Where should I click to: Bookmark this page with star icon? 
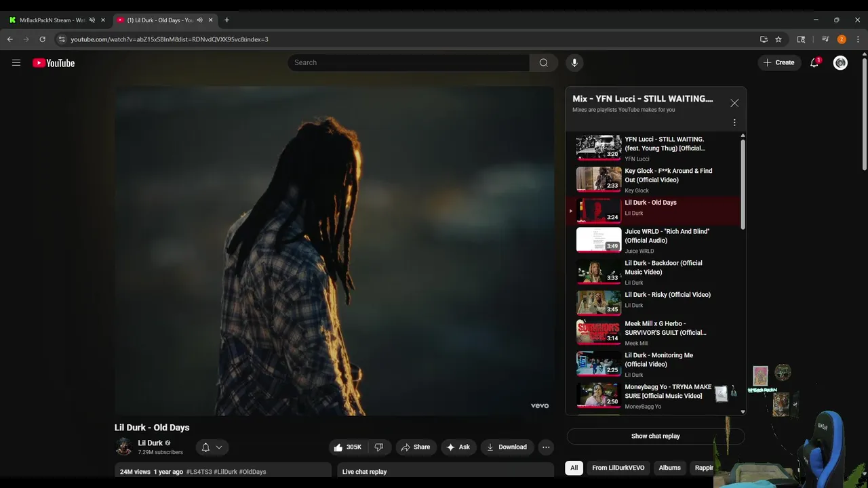778,39
